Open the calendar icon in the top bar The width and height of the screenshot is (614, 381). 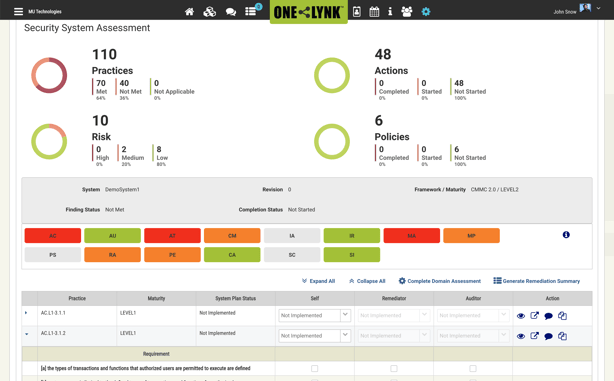[374, 12]
